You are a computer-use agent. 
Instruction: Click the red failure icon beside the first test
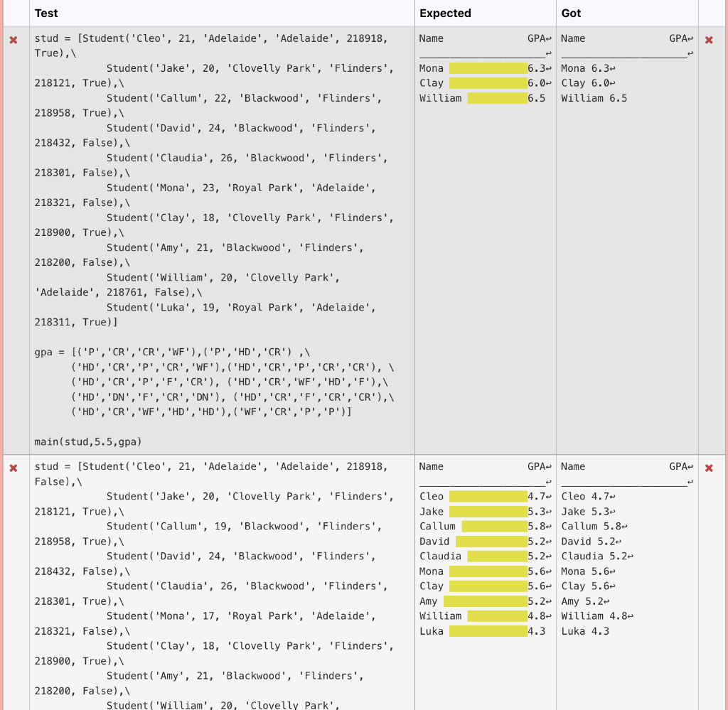pos(13,40)
